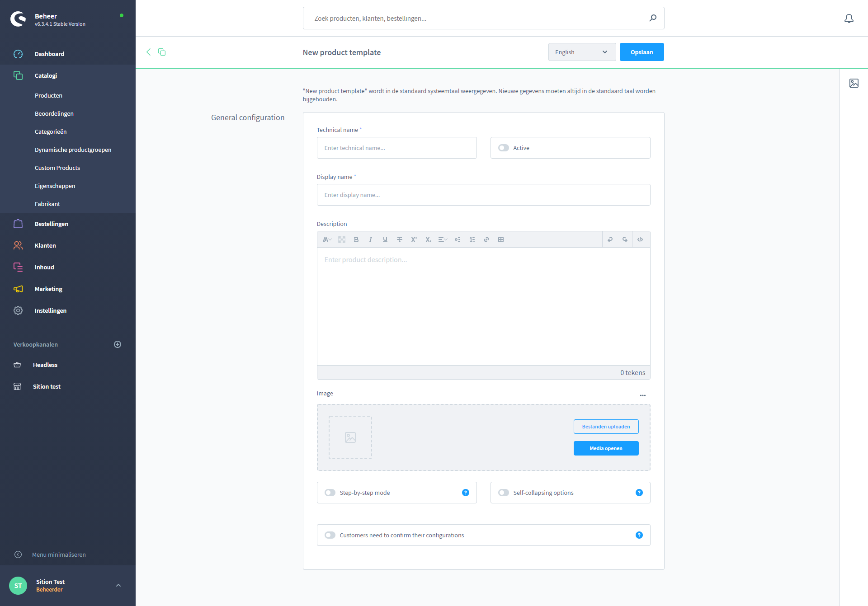
Task: Apply italic formatting in the description toolbar
Action: click(x=371, y=240)
